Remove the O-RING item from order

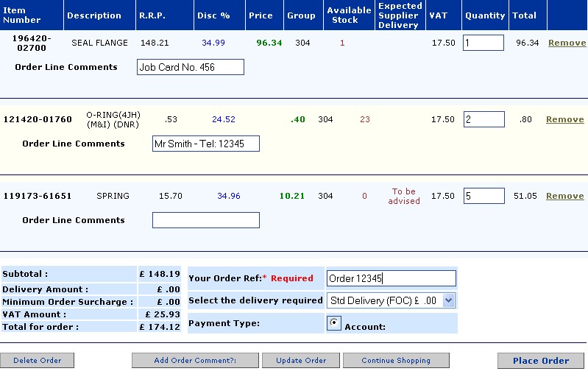point(564,119)
